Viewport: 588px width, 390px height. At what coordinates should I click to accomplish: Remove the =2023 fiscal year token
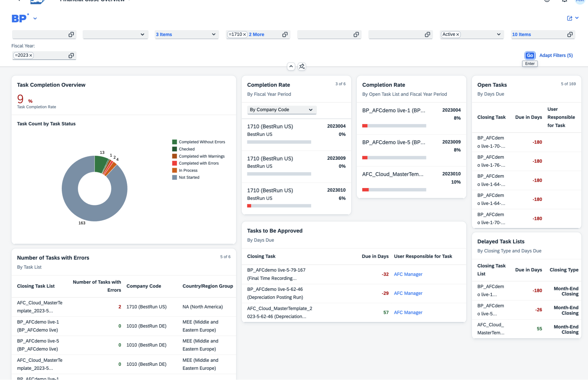click(31, 55)
